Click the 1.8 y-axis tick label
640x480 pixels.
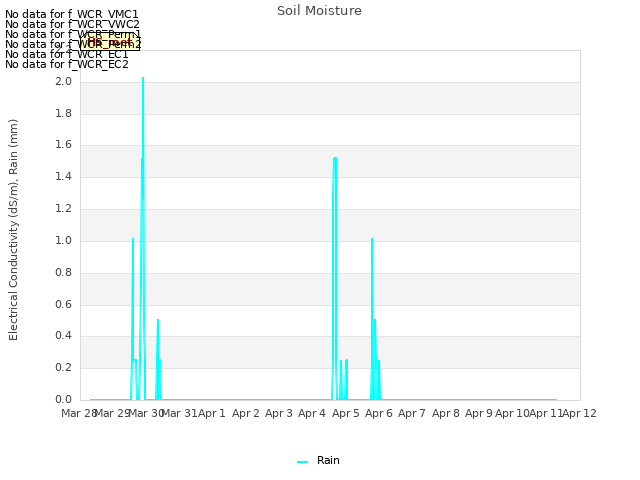click(x=63, y=113)
